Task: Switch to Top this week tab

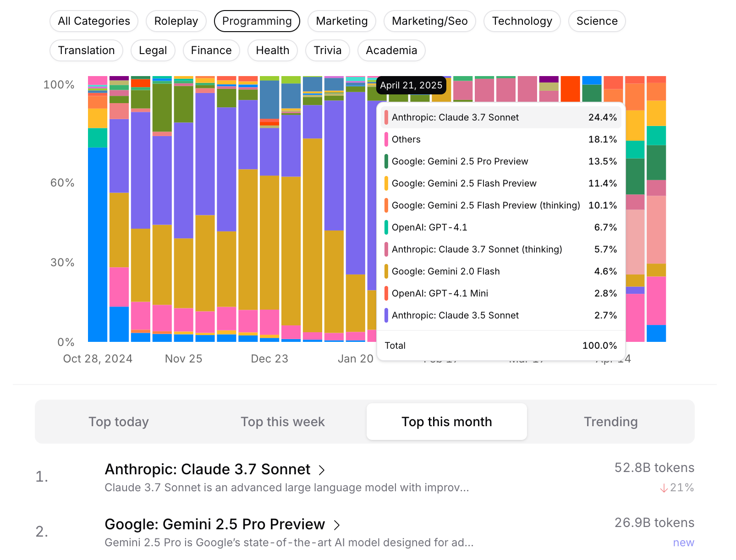Action: coord(283,422)
